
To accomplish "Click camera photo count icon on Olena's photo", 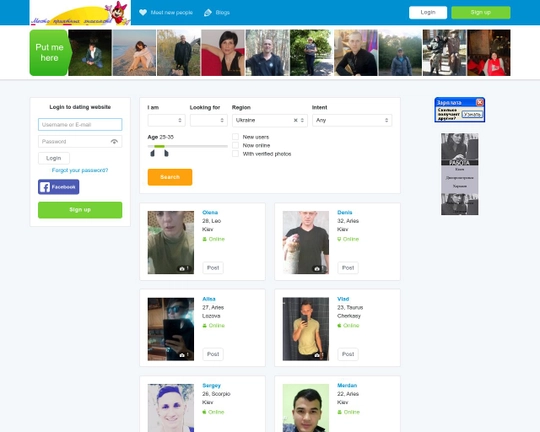I will click(x=182, y=268).
